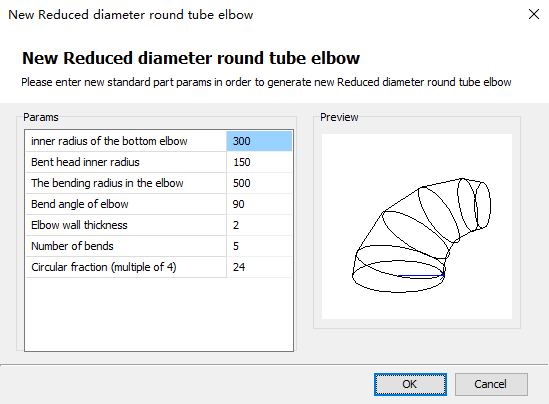Click empty area below the params table rows
Screen dimensions: 549x404
click(159, 314)
